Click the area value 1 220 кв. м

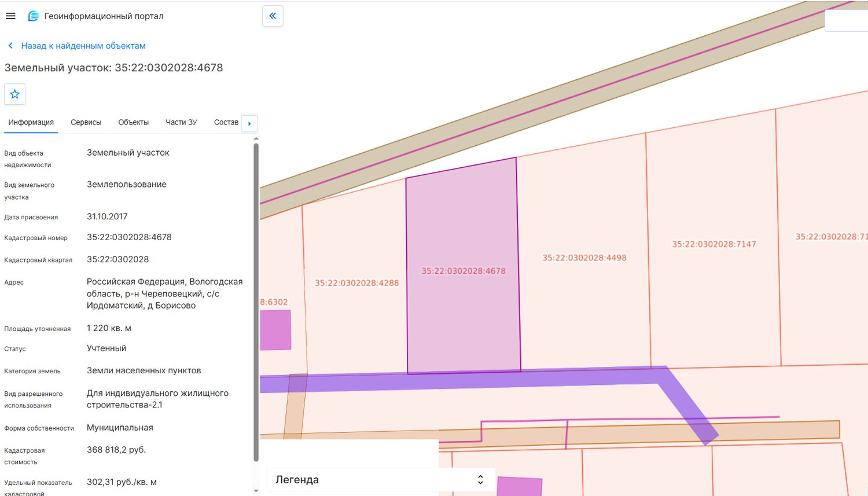click(109, 328)
